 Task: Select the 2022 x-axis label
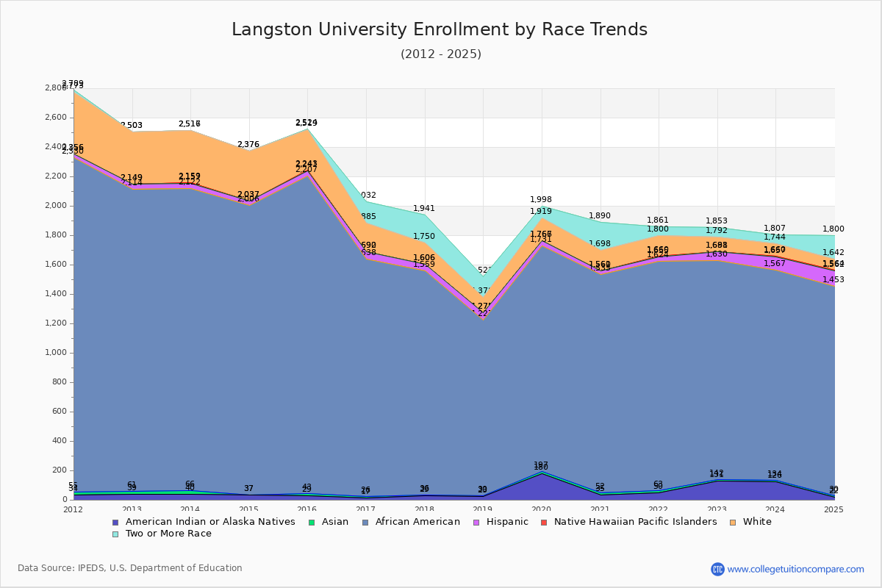point(659,509)
